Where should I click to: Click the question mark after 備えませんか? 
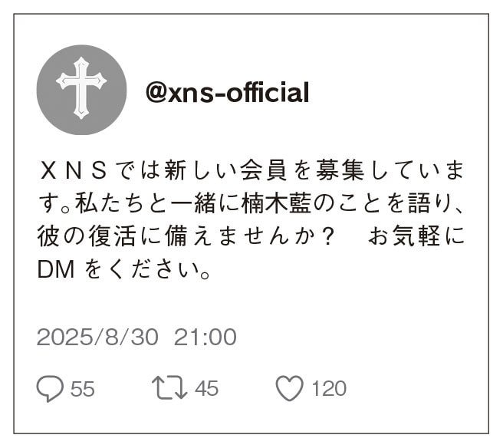pyautogui.click(x=327, y=236)
